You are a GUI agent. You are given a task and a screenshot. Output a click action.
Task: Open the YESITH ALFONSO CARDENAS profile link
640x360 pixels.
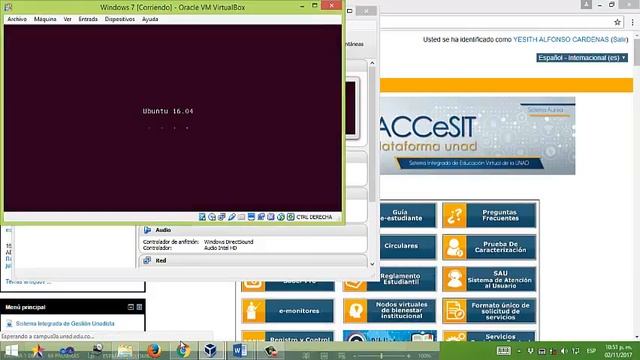561,40
